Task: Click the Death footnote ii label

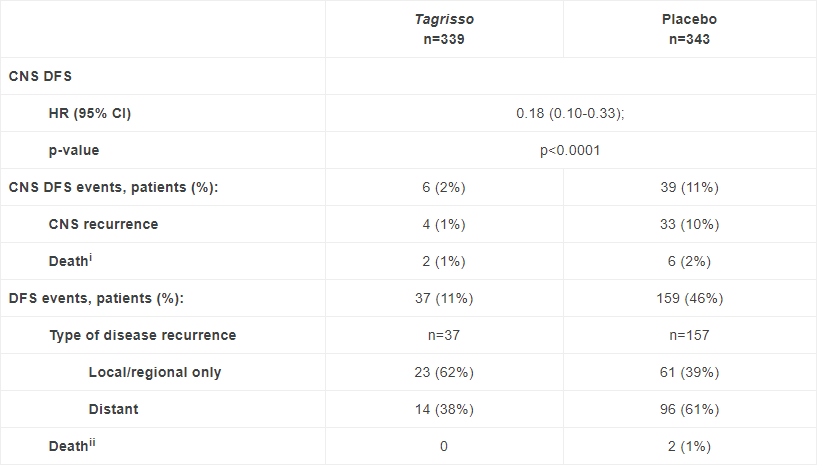Action: (x=72, y=445)
